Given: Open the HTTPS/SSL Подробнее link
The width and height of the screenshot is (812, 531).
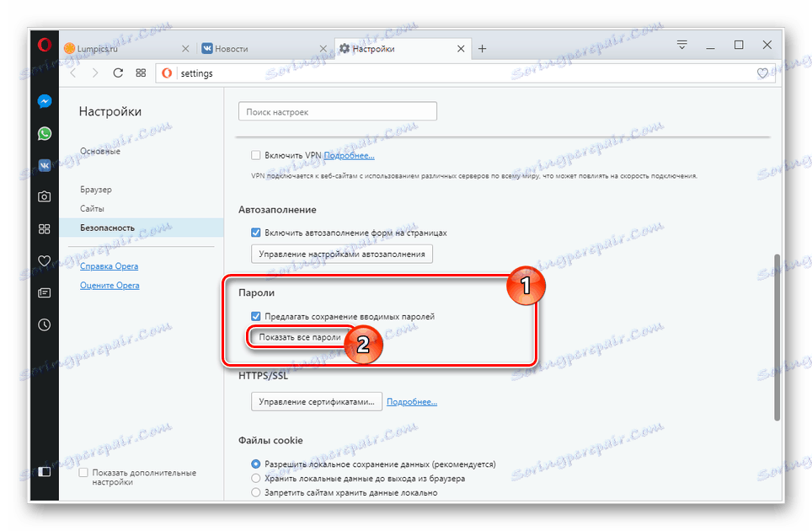Looking at the screenshot, I should (x=412, y=402).
